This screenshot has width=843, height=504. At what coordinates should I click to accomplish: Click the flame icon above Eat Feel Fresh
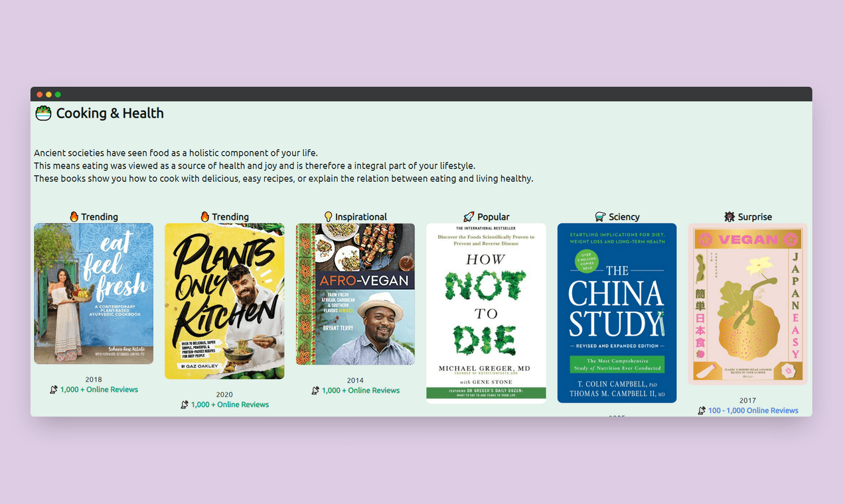click(75, 216)
